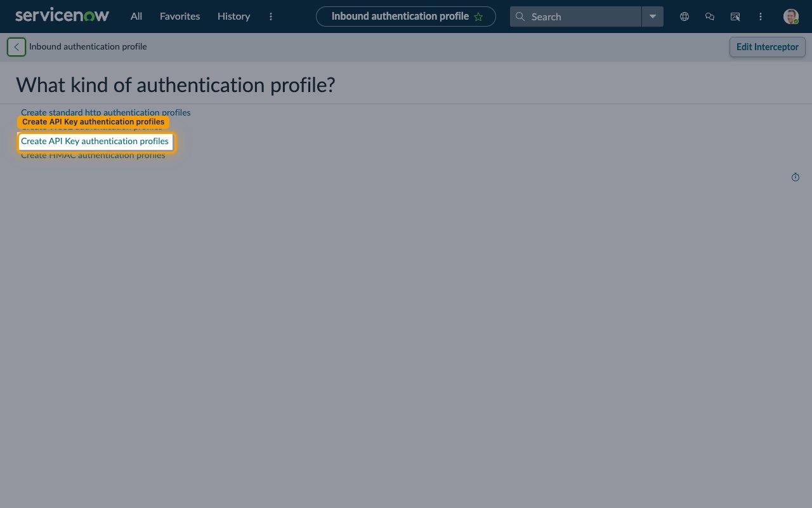Open the user profile avatar menu

click(x=790, y=17)
